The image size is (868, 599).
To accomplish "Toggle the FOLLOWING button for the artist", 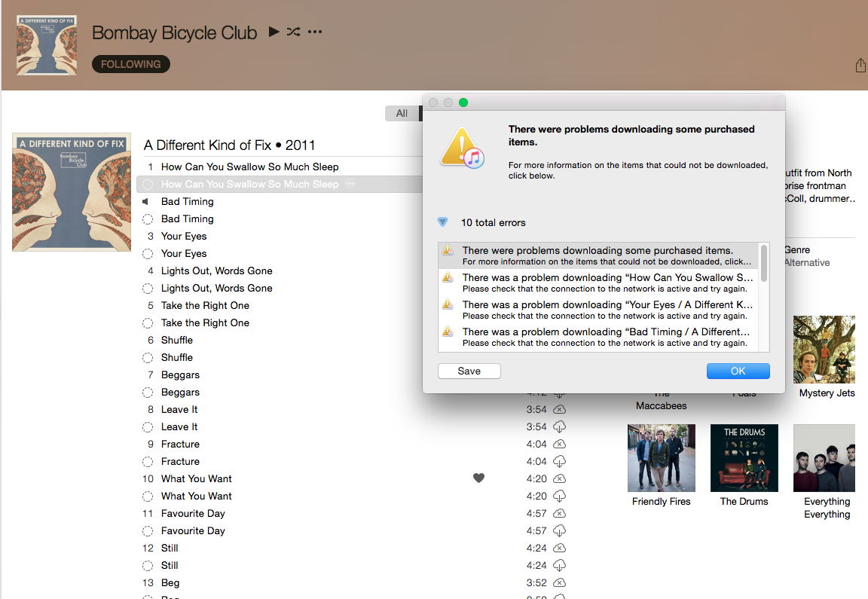I will (x=130, y=64).
